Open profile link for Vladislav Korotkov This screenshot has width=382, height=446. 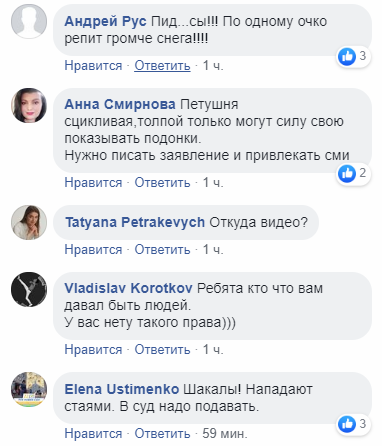click(128, 288)
